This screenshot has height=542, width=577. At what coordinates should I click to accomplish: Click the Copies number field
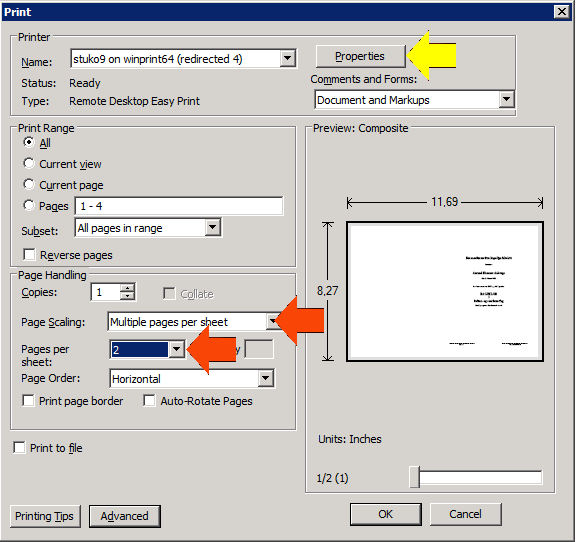point(105,292)
